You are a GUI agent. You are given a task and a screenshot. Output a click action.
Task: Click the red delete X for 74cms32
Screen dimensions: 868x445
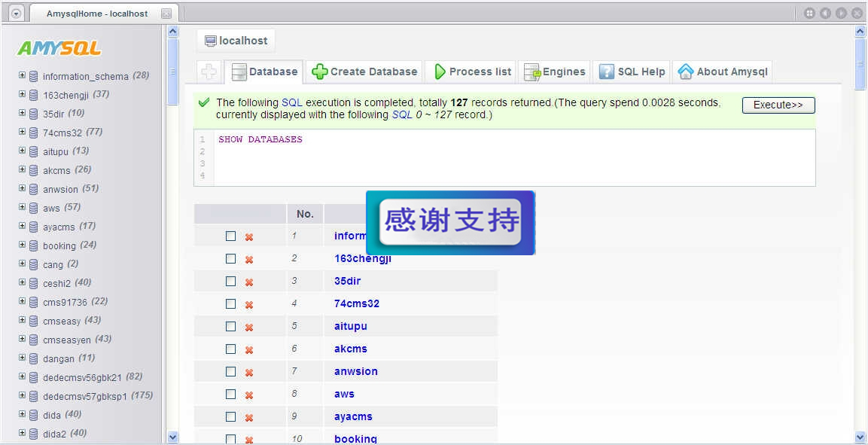(x=249, y=305)
